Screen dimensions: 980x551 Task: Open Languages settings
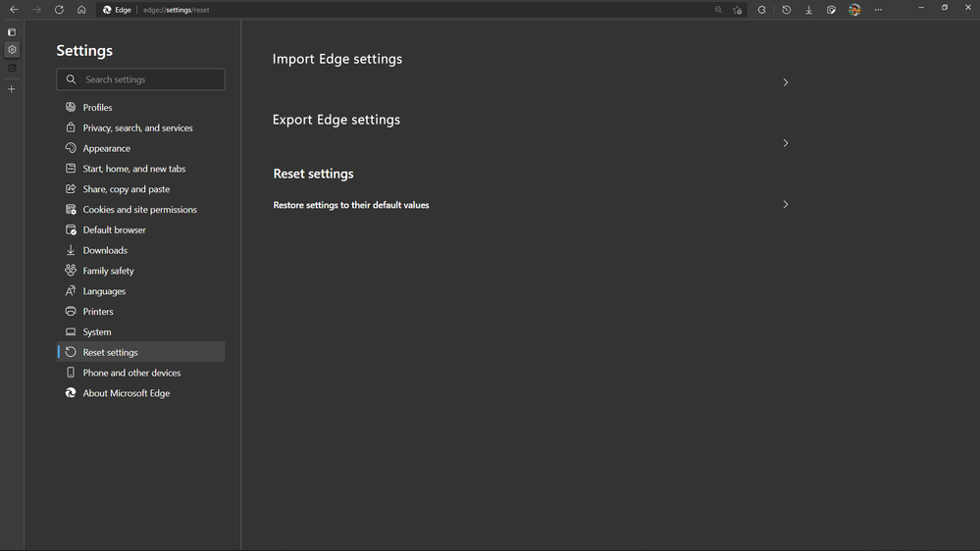[x=140, y=291]
